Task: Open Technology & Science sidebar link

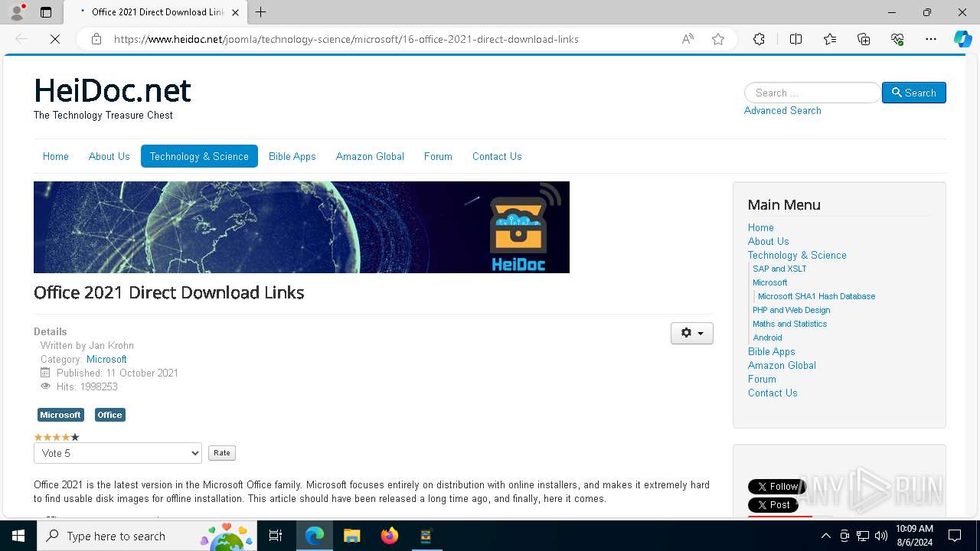Action: tap(797, 255)
